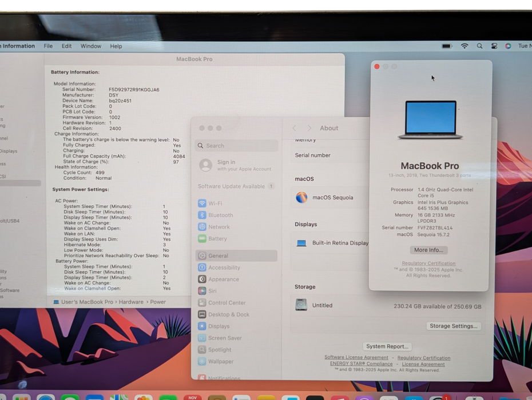532x400 pixels.
Task: Open the Window menu
Action: tap(90, 46)
